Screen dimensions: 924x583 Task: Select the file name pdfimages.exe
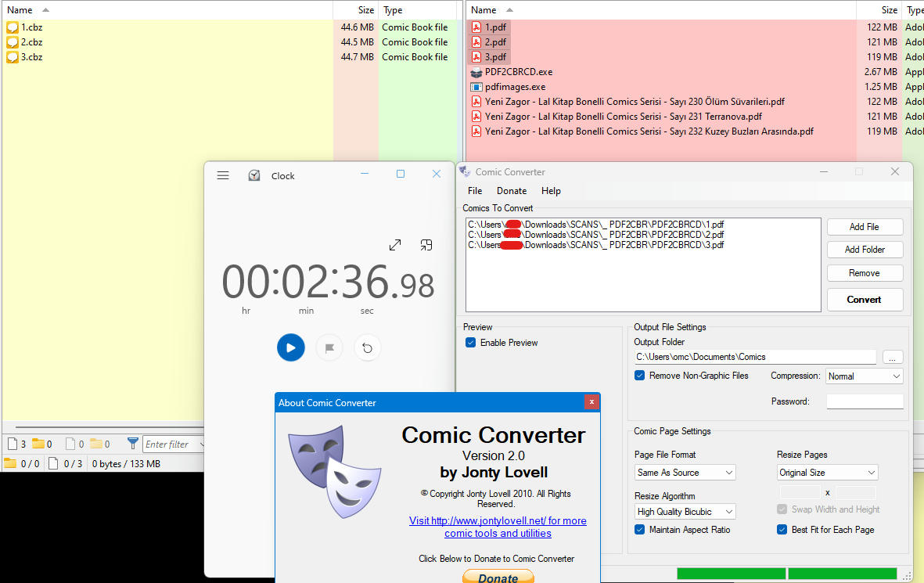[515, 87]
